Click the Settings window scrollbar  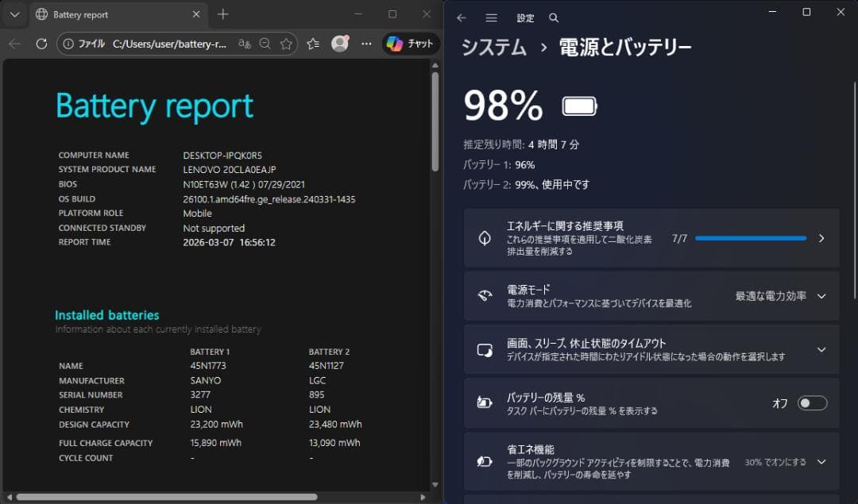[855, 190]
